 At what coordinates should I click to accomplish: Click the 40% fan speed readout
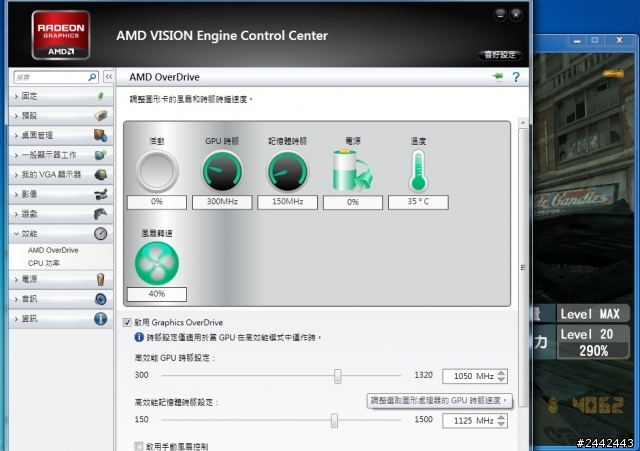pos(157,294)
